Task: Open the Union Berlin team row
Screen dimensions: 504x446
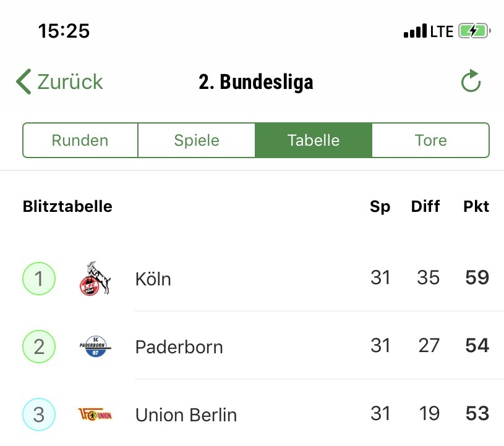Action: pyautogui.click(x=252, y=414)
